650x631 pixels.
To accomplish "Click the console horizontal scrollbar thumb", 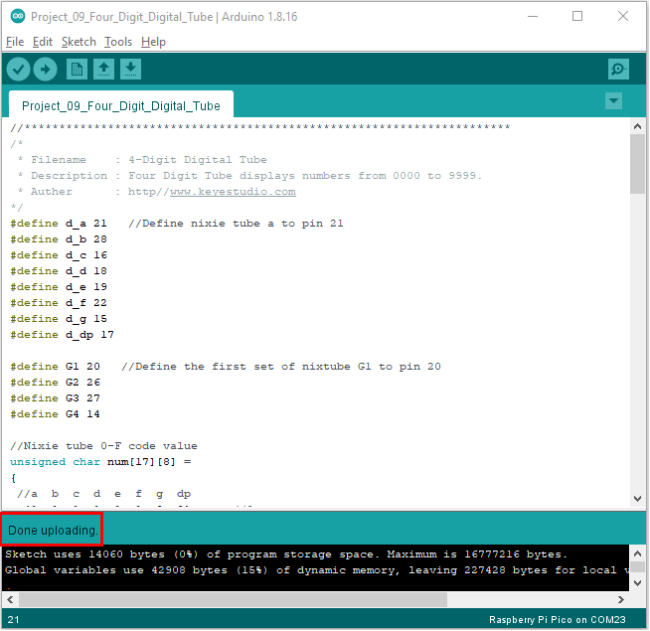I will point(233,599).
